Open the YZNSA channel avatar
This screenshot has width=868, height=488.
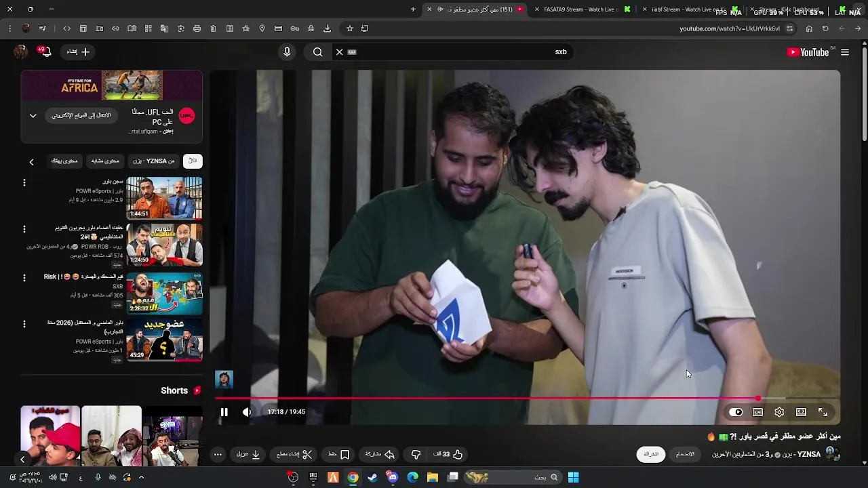click(x=833, y=454)
